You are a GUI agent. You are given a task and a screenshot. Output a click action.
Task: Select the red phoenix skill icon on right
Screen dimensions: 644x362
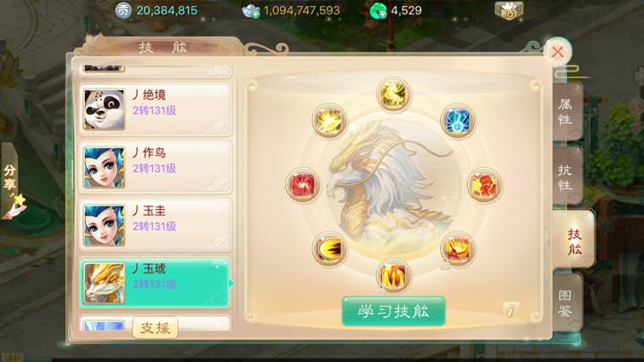tap(484, 185)
